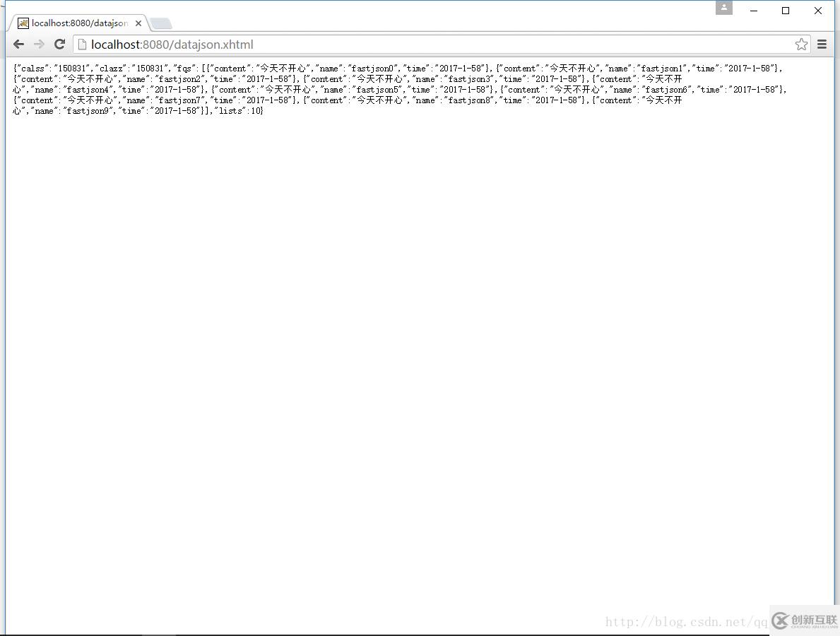Maximize the browser window
This screenshot has width=840, height=636.
(x=786, y=11)
